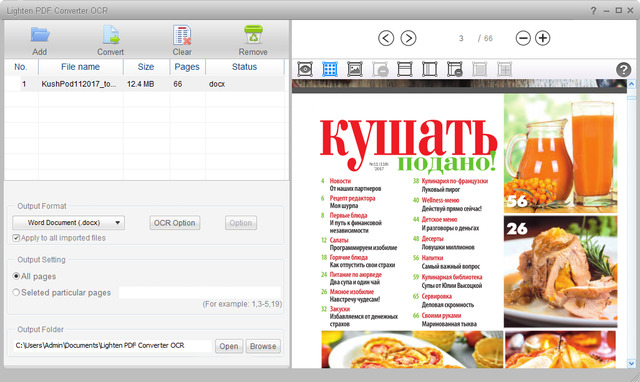
Task: Click the meat dish photo marked 26
Action: point(560,271)
